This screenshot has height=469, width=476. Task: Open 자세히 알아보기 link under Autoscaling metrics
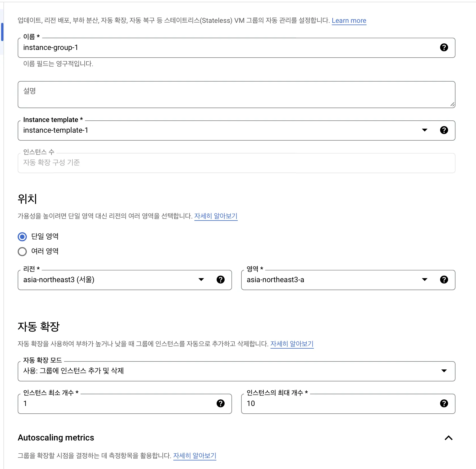195,456
